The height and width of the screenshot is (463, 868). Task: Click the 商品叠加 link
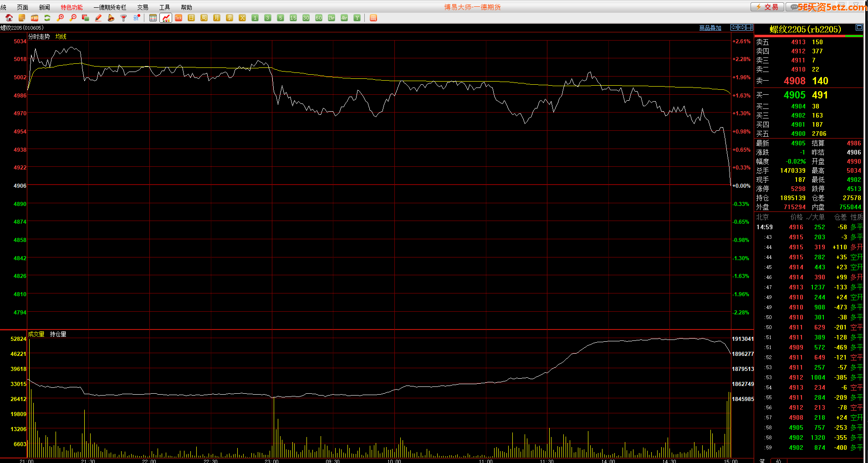coord(710,28)
